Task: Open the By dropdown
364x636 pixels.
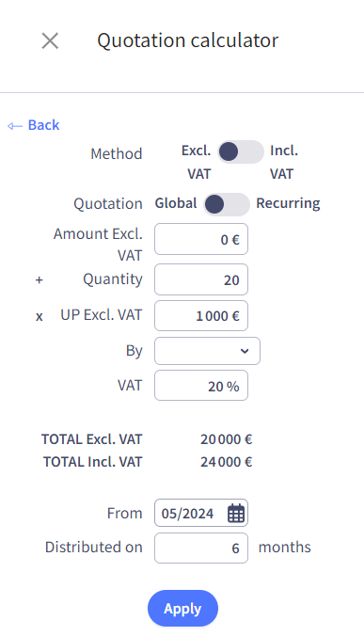Action: click(207, 351)
